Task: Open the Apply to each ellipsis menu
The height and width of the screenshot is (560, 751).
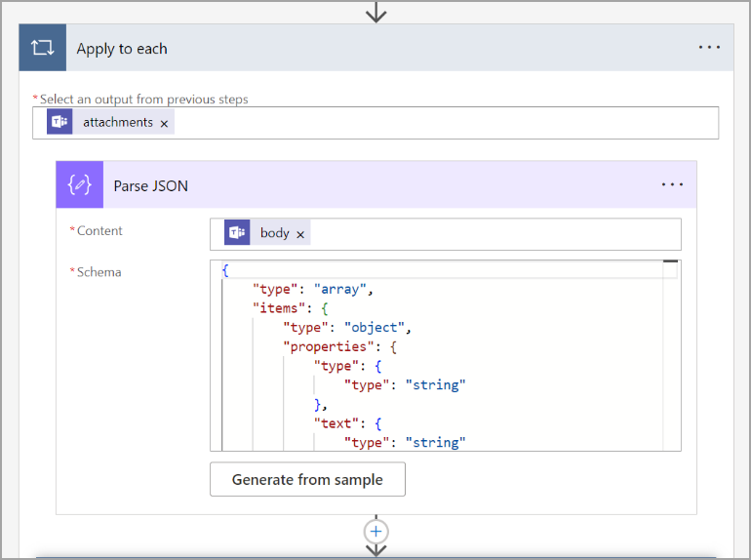Action: 709,48
